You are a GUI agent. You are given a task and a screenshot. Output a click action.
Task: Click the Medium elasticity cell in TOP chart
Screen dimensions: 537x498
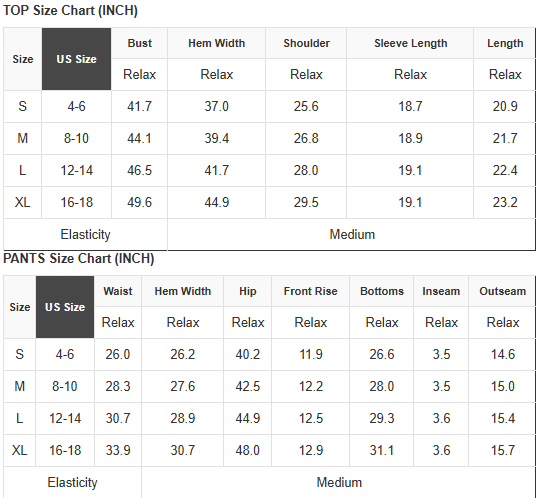click(x=352, y=235)
